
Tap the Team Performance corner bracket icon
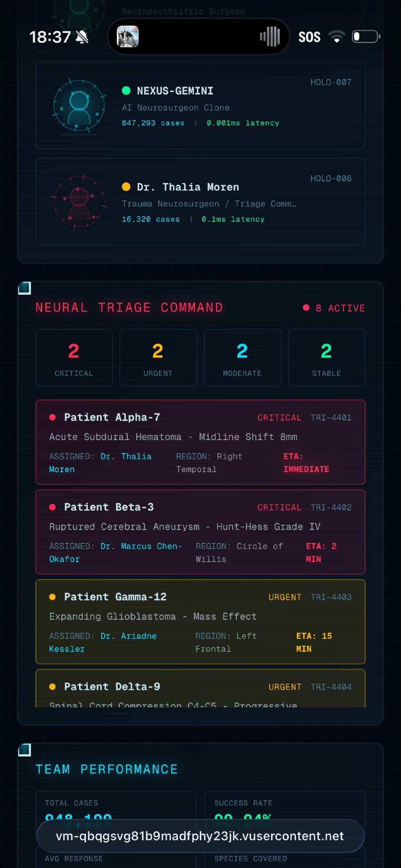click(25, 750)
